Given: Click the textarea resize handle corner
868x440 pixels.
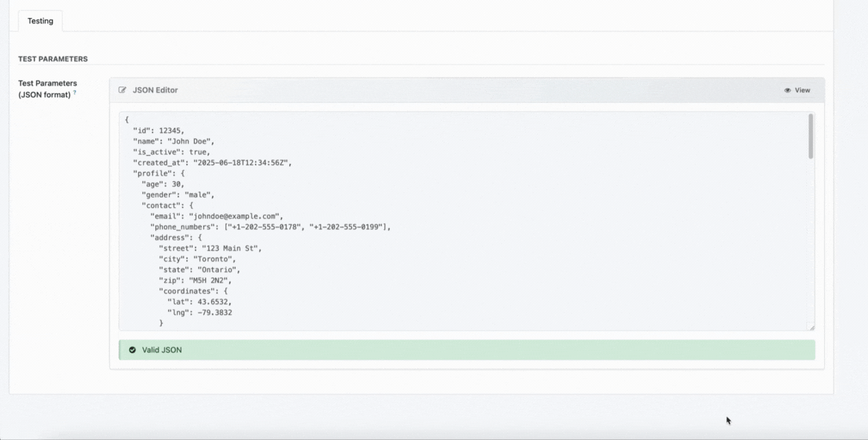Looking at the screenshot, I should tap(810, 327).
